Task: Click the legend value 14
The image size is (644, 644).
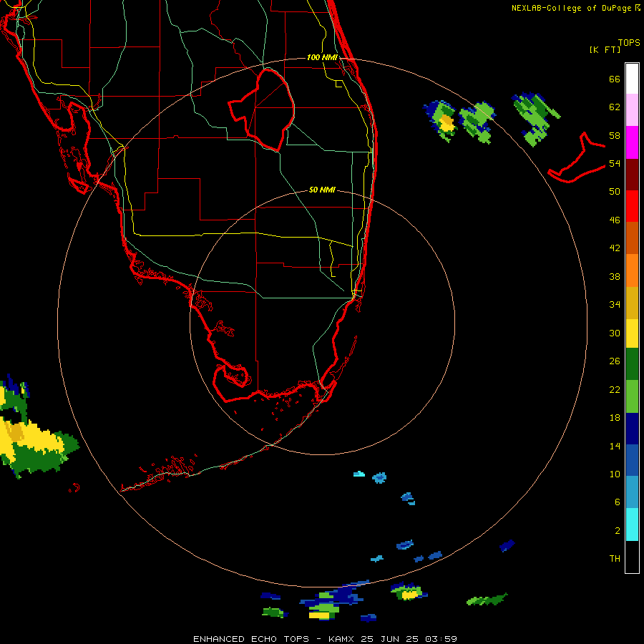Action: pos(615,446)
